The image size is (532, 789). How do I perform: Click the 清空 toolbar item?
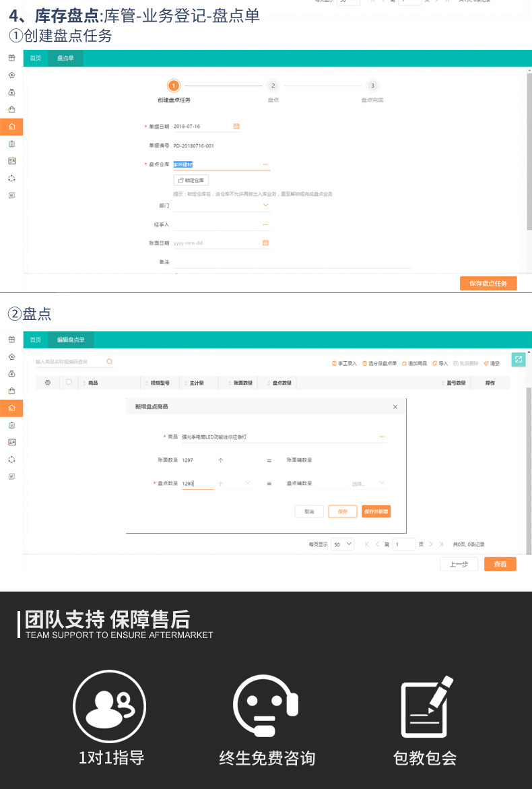[492, 363]
